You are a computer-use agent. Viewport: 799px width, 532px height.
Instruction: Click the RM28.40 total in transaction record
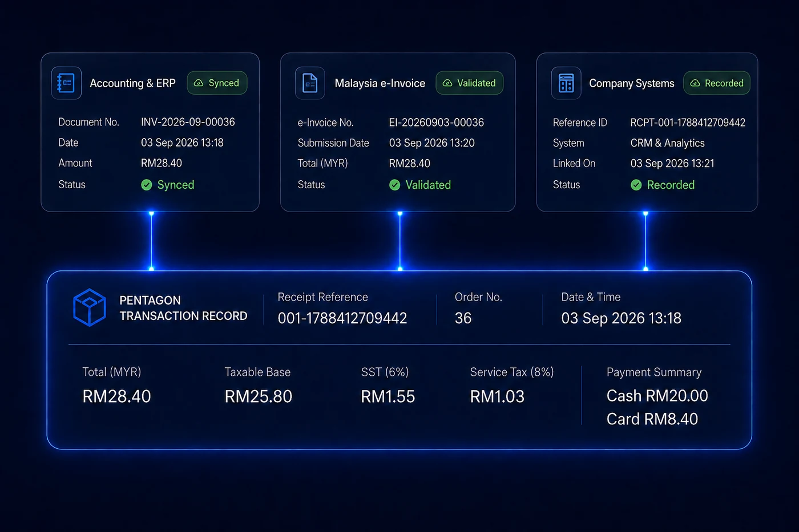116,396
